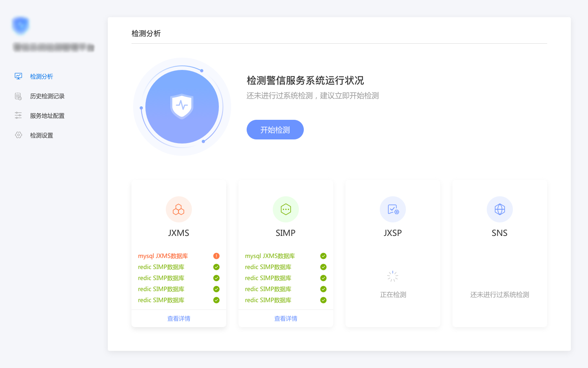The width and height of the screenshot is (588, 368).
Task: Click the blurred platform name in sidebar
Action: coord(54,47)
